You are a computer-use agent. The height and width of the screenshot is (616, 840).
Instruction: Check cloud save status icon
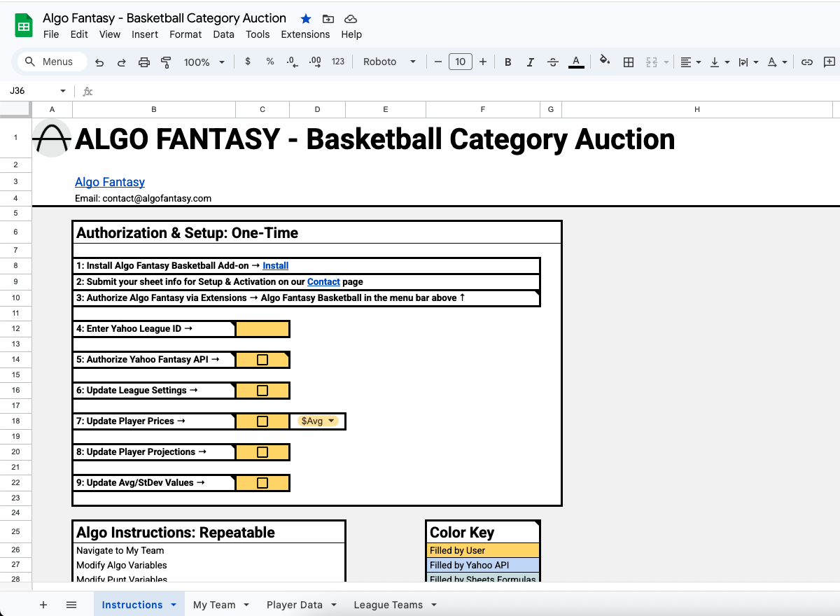click(351, 19)
